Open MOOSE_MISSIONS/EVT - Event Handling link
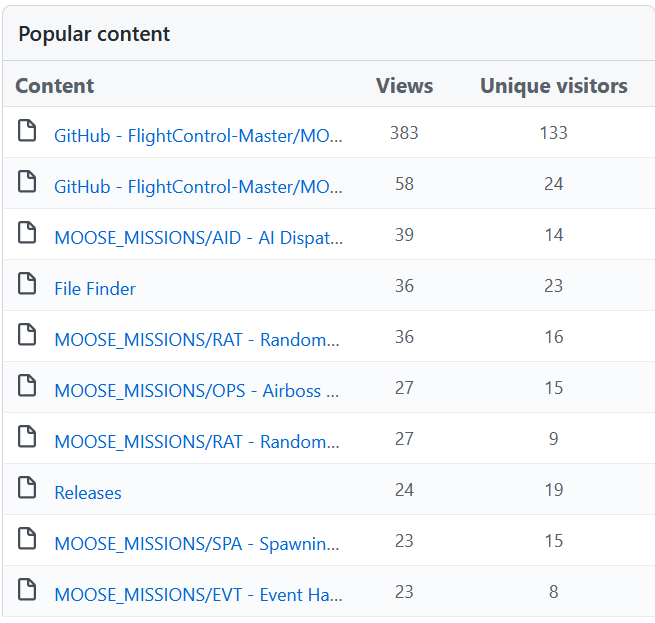The height and width of the screenshot is (623, 655). [199, 595]
